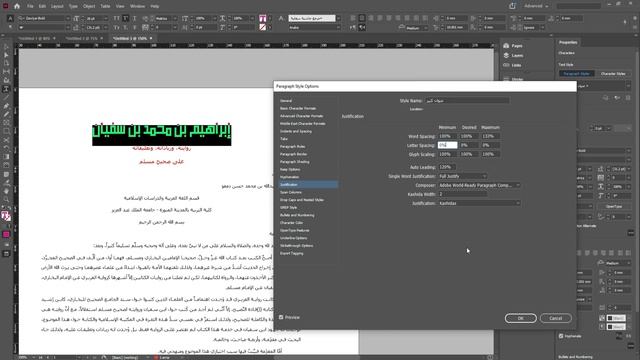Select the Zoom tool in the toolbox

pos(6,200)
